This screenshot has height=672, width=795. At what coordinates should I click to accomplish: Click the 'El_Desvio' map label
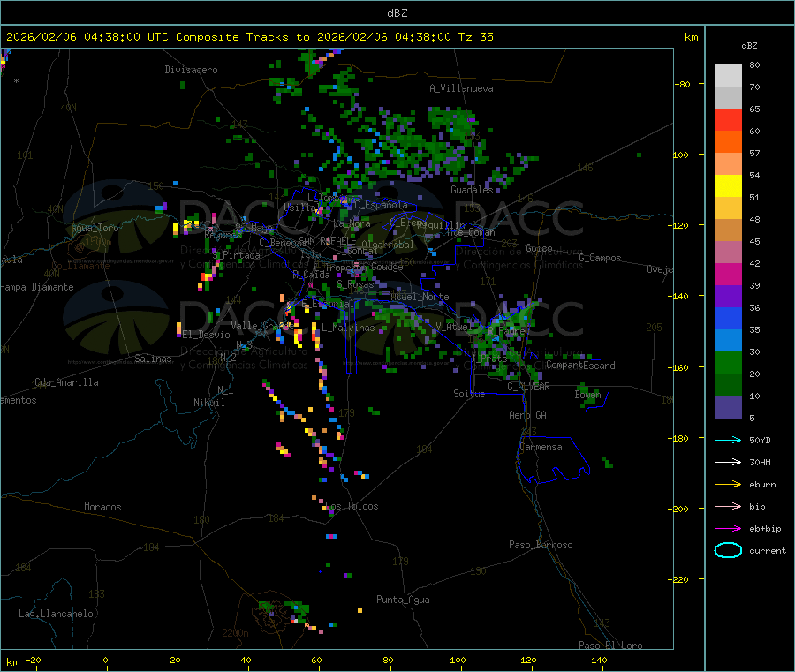[x=207, y=335]
